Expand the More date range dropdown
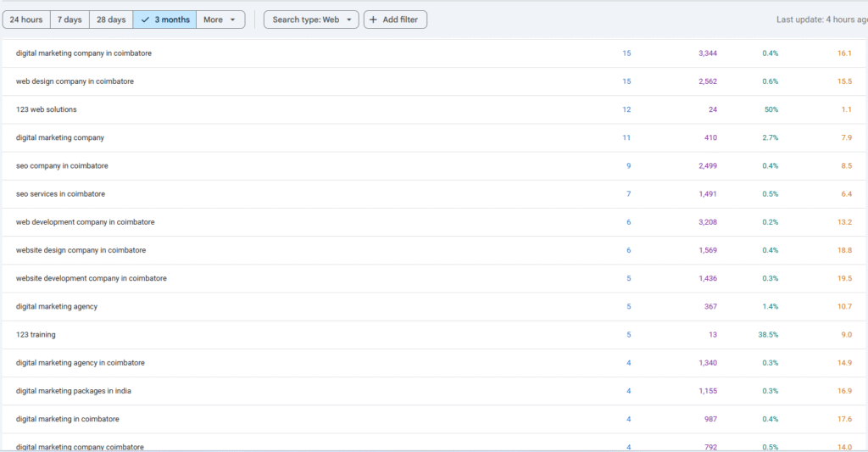 [x=220, y=20]
